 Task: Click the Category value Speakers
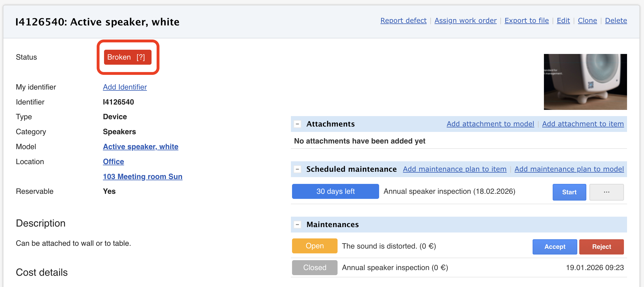click(x=119, y=132)
